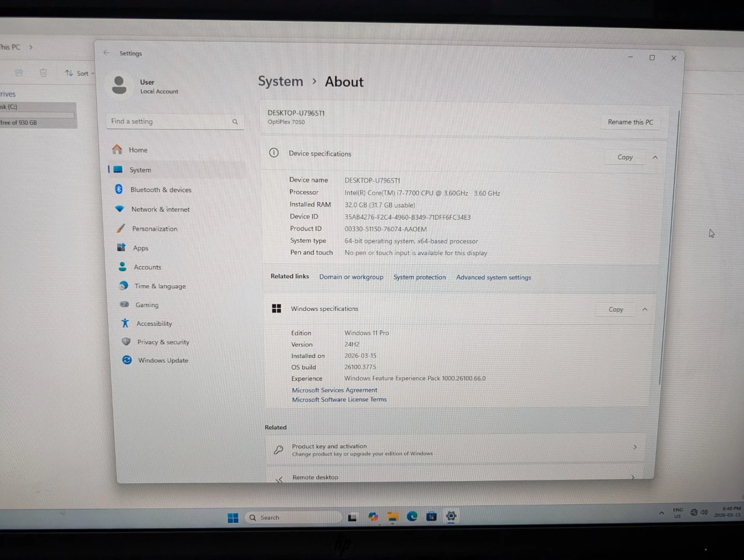
Task: Open Privacy & security shield icon
Action: pyautogui.click(x=126, y=341)
